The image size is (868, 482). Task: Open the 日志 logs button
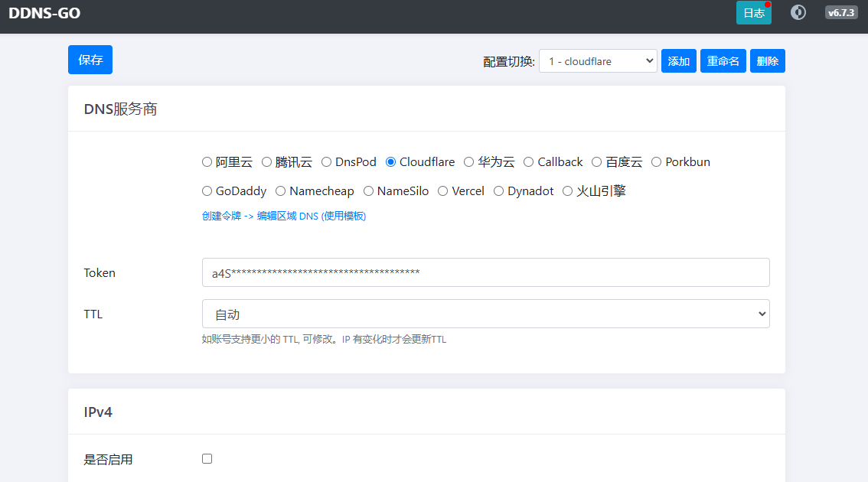(753, 13)
